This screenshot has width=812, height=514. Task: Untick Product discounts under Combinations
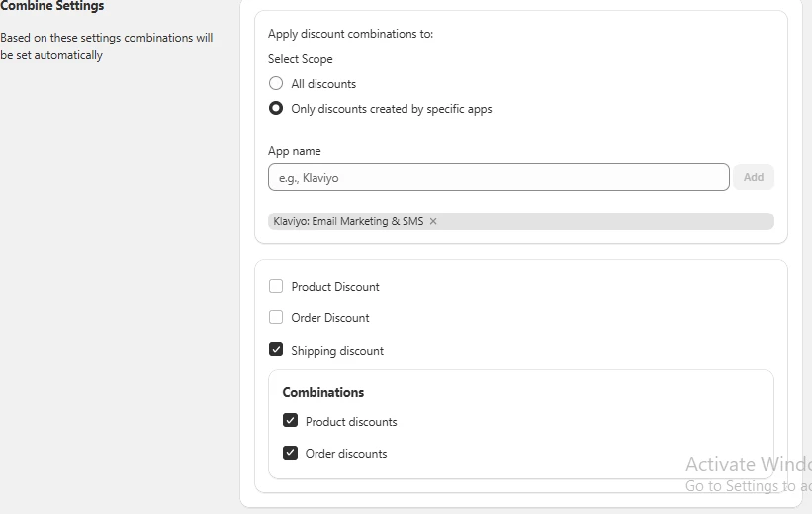click(291, 420)
